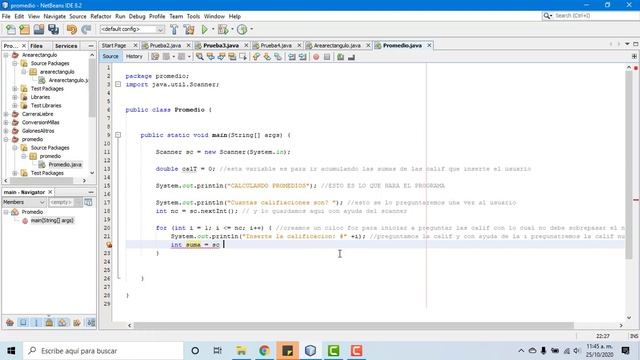
Task: Click the Build Project hammer icon
Action: pyautogui.click(x=174, y=29)
